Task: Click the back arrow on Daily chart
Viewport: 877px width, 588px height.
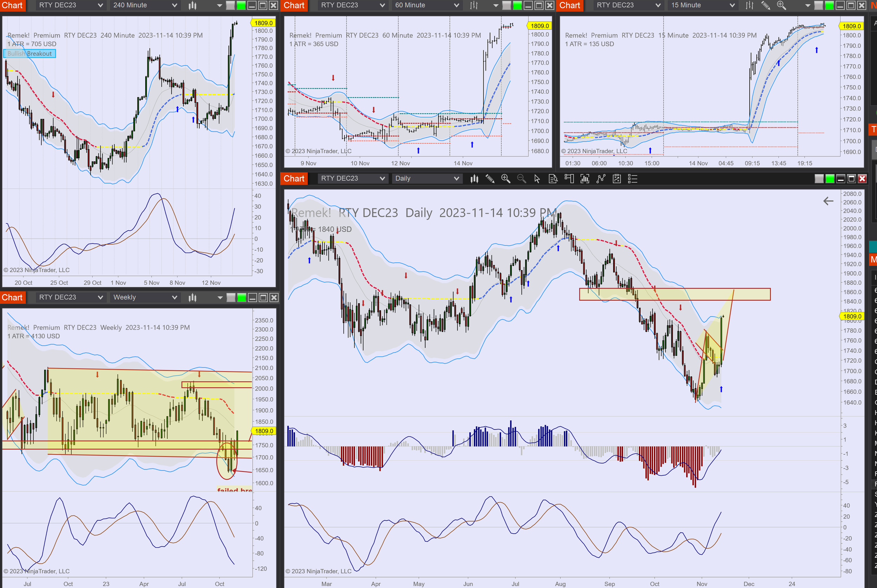Action: coord(828,201)
